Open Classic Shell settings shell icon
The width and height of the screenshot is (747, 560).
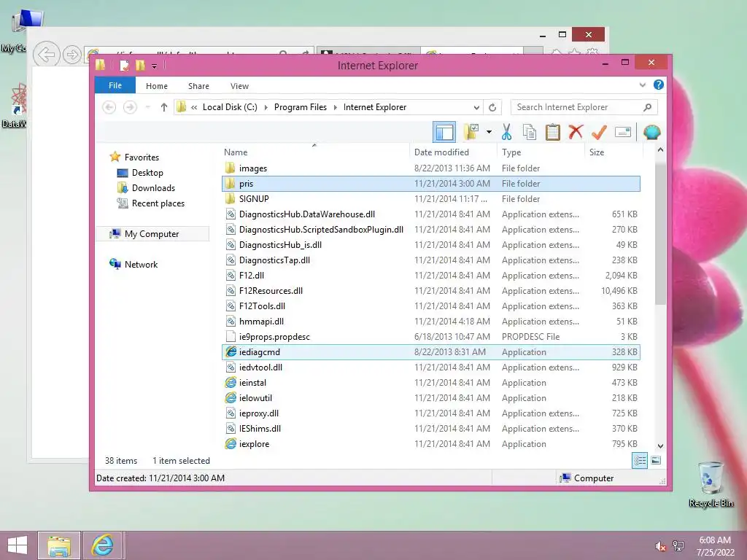(651, 132)
